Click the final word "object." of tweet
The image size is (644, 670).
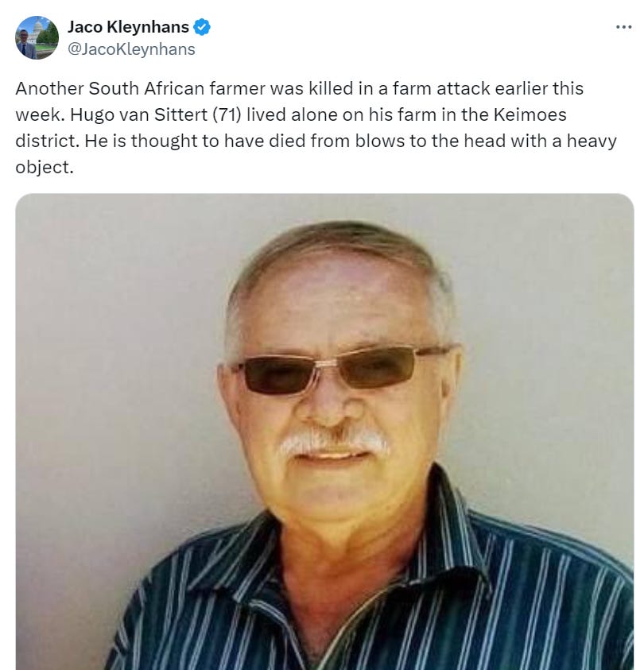[x=45, y=167]
